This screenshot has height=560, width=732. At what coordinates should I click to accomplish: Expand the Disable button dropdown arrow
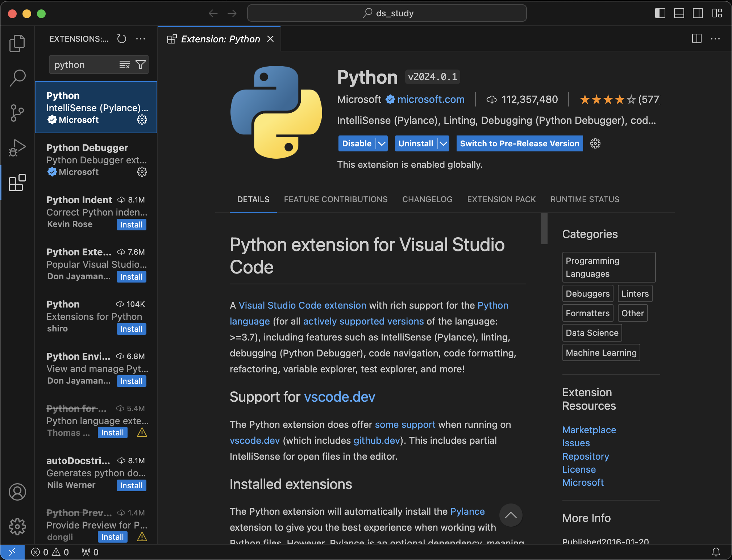(x=382, y=143)
